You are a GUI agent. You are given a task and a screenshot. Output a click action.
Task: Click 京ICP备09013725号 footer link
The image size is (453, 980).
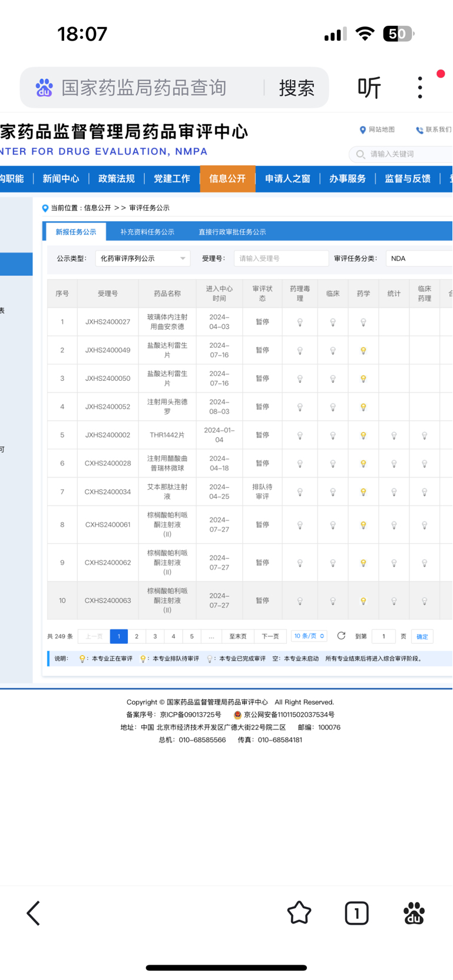[x=190, y=715]
